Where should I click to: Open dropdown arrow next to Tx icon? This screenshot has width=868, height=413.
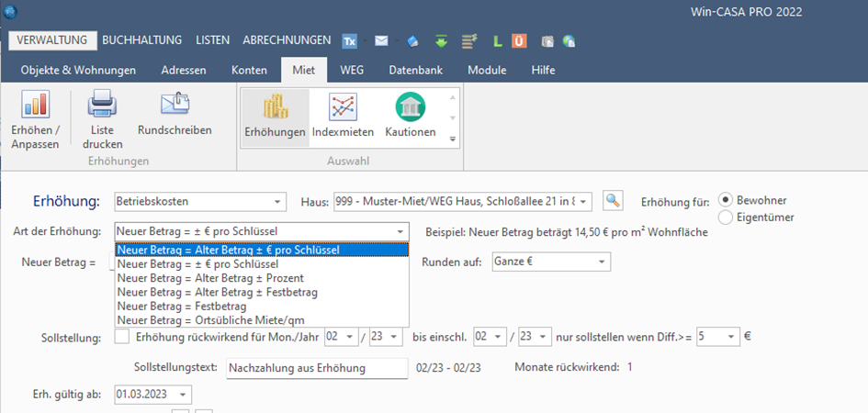click(366, 41)
